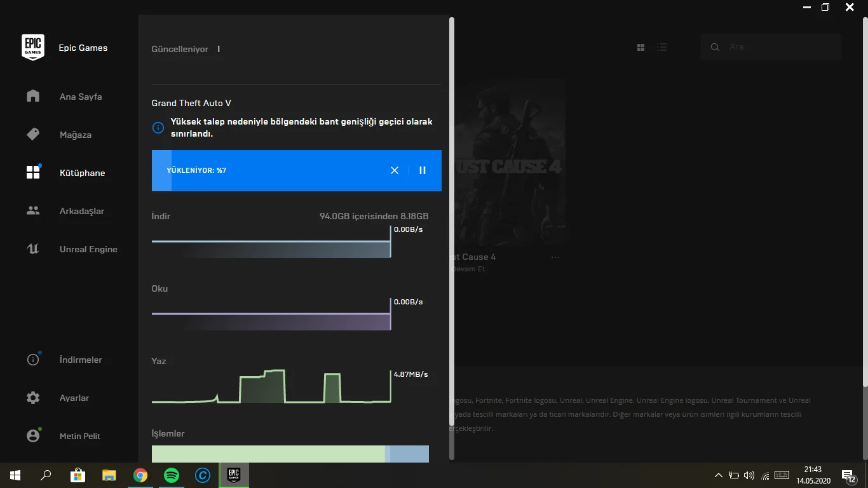Open Metin Pelit account menu

point(80,436)
